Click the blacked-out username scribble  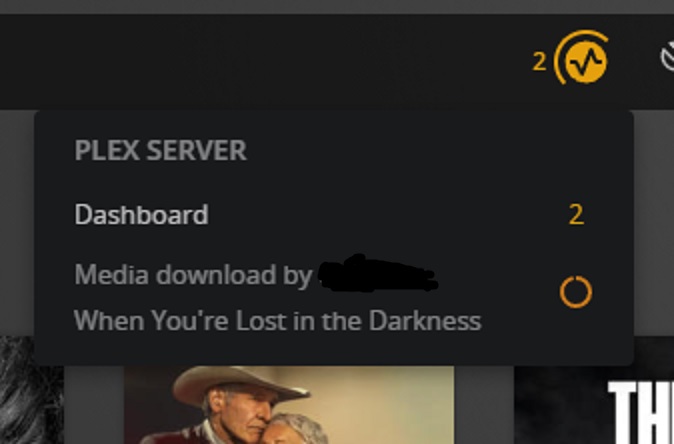(378, 273)
